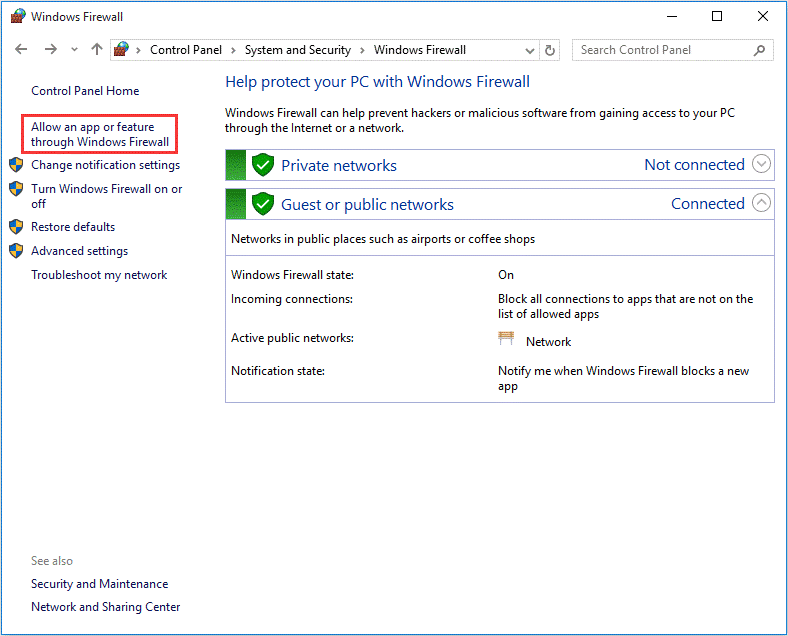Click the green shield beside Guest or public networks
Viewport: 788px width, 636px height.
[x=262, y=204]
